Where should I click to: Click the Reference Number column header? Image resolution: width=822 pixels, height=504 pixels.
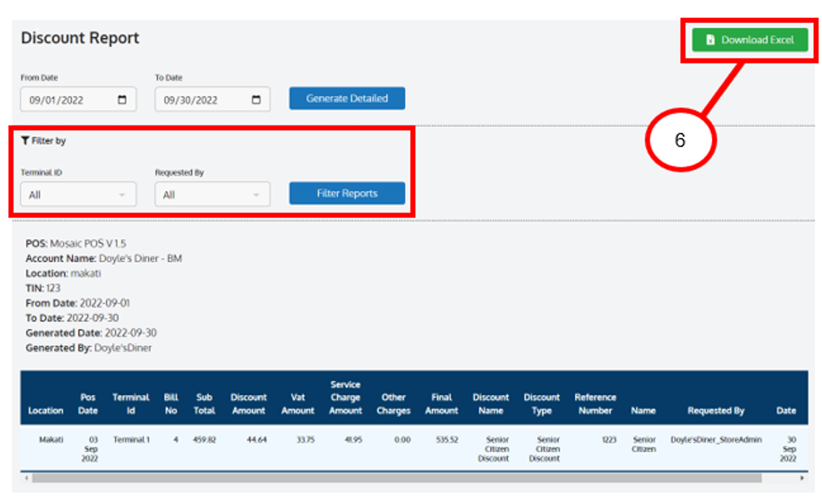pyautogui.click(x=595, y=403)
